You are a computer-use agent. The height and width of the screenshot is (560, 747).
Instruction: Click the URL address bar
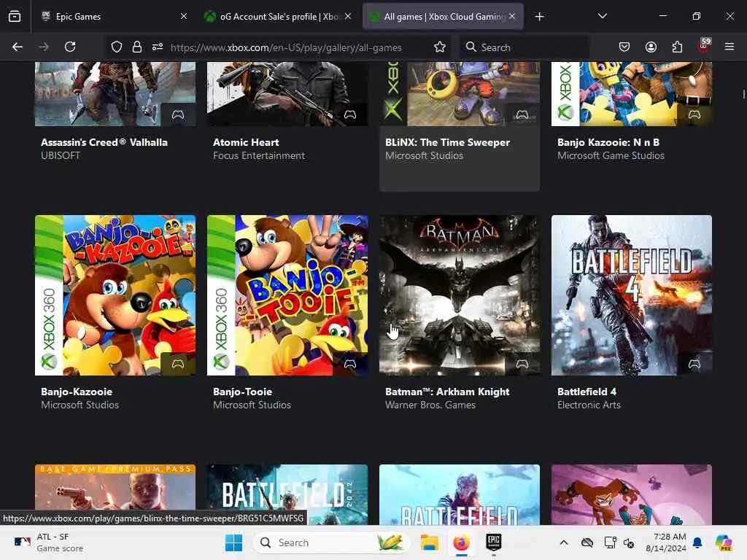(x=286, y=47)
